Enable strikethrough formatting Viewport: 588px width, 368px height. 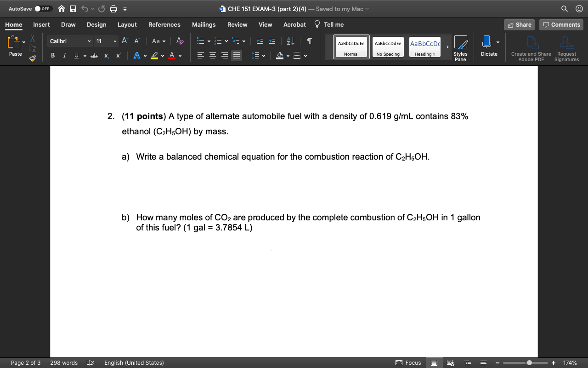coord(94,55)
